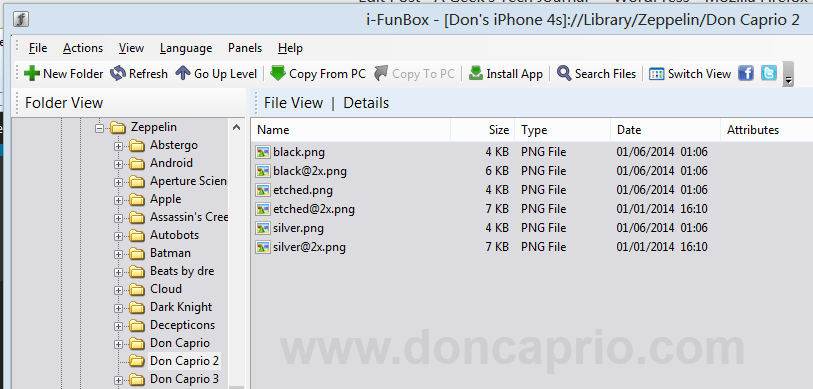Click the New Folder green plus icon
Screen dimensions: 813x389
(32, 74)
